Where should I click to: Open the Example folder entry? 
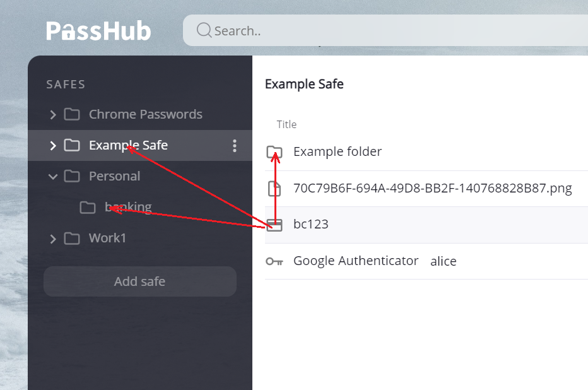(338, 151)
